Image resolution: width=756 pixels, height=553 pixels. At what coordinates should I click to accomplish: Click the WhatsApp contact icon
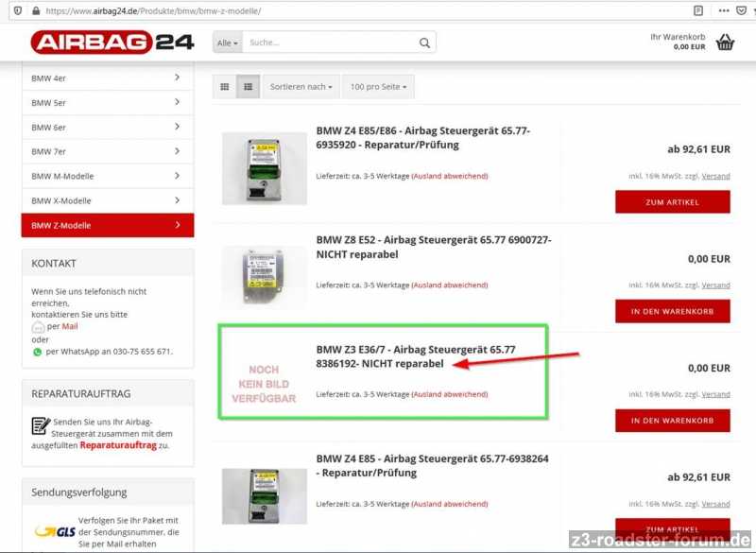pos(38,352)
